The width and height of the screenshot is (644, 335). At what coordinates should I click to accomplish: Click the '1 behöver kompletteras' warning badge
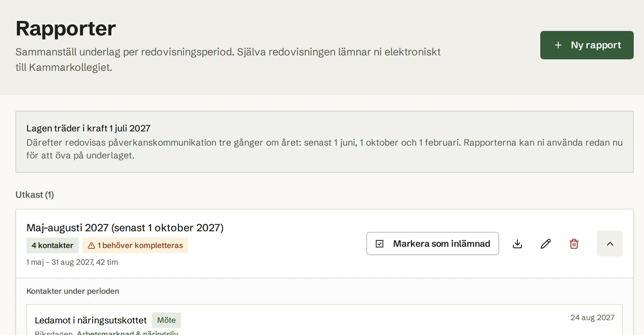135,245
